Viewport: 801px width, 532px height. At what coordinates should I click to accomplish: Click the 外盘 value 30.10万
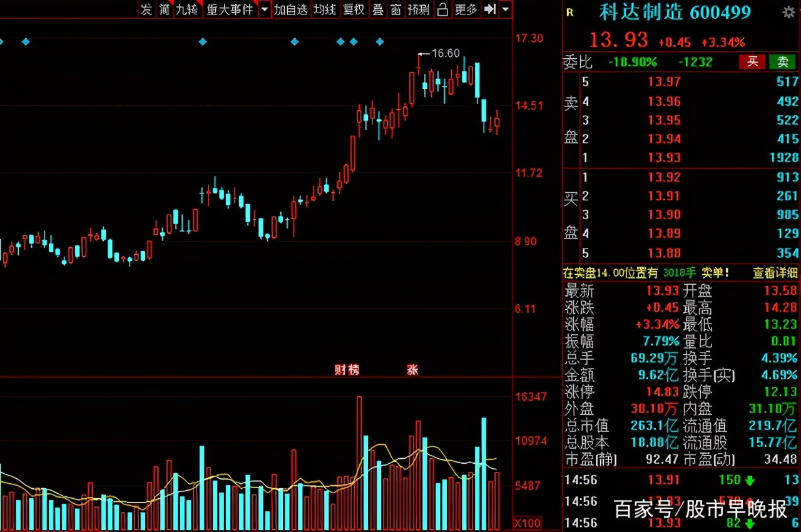(x=656, y=409)
